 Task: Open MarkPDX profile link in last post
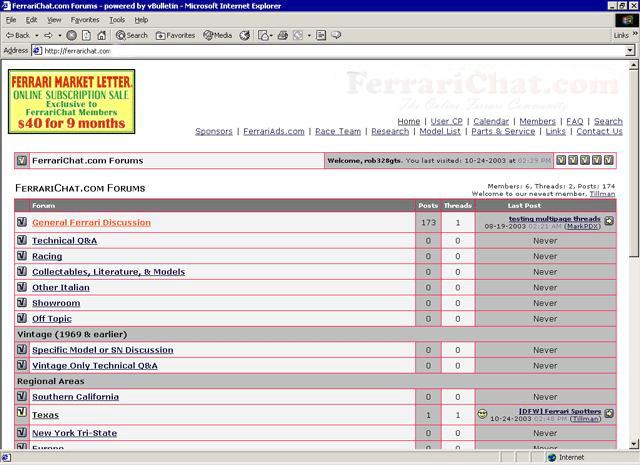click(582, 226)
